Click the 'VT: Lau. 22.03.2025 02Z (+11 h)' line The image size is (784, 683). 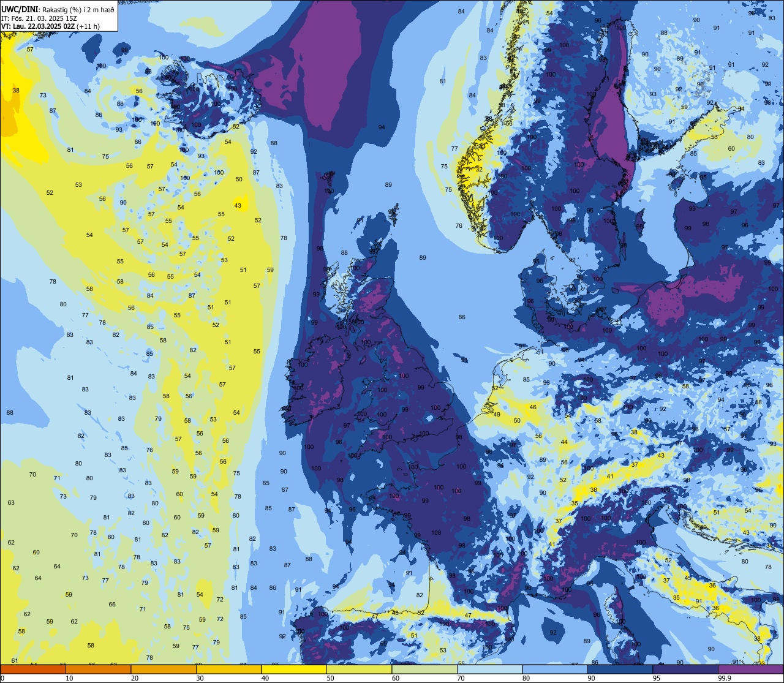pyautogui.click(x=50, y=26)
